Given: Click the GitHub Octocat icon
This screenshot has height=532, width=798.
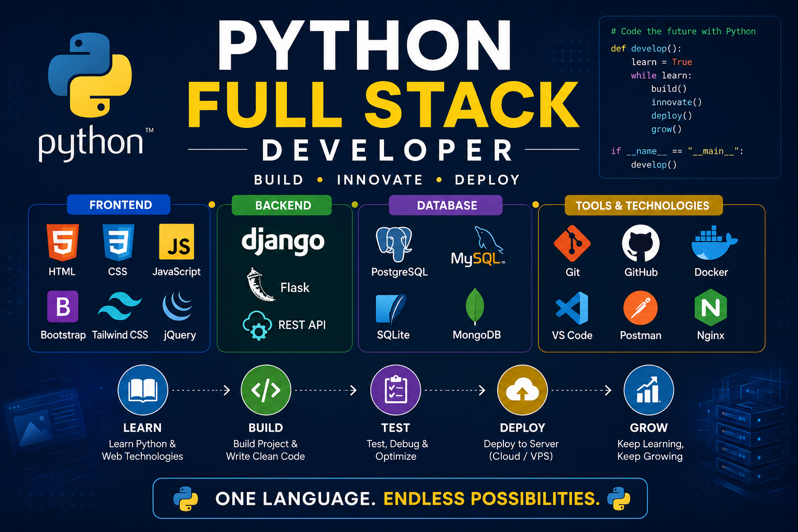Looking at the screenshot, I should click(x=641, y=243).
